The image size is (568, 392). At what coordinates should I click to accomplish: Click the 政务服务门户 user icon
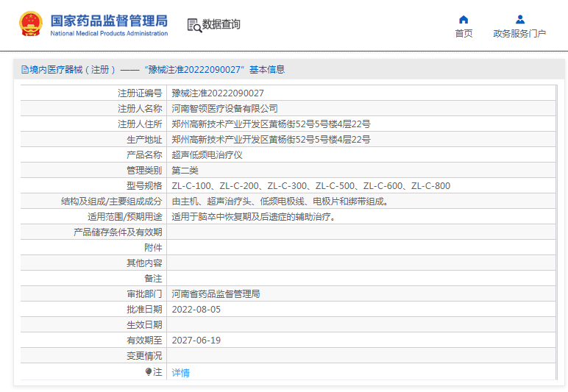520,19
